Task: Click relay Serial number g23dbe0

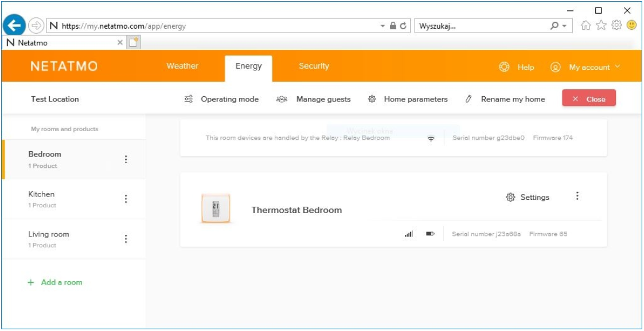Action: [x=489, y=138]
